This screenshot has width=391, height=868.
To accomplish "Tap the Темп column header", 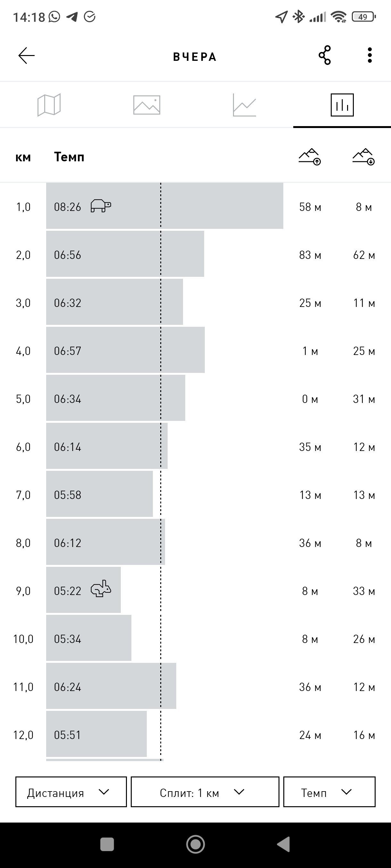I will tap(69, 157).
